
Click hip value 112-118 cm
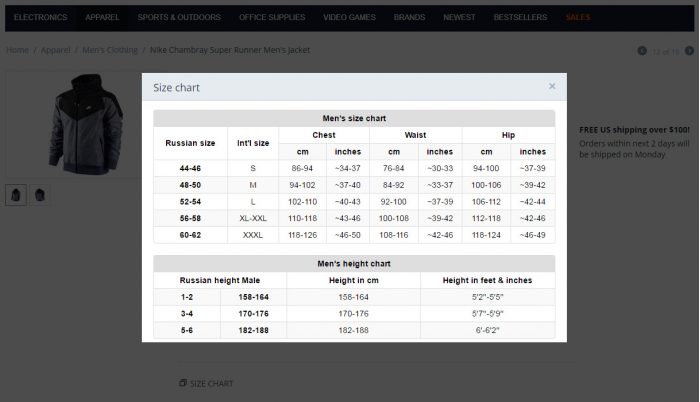[x=486, y=218]
